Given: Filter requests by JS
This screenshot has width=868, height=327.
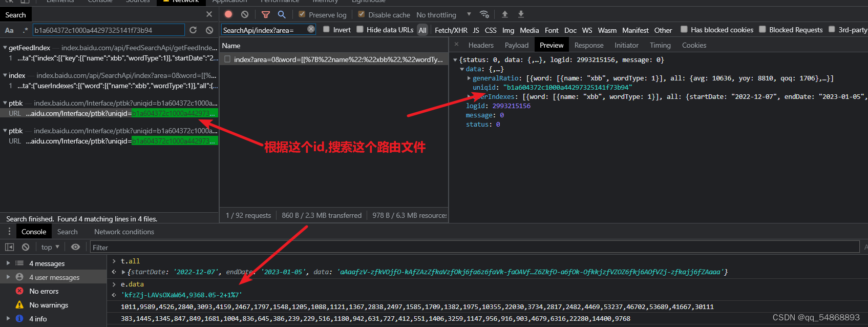Looking at the screenshot, I should 476,30.
